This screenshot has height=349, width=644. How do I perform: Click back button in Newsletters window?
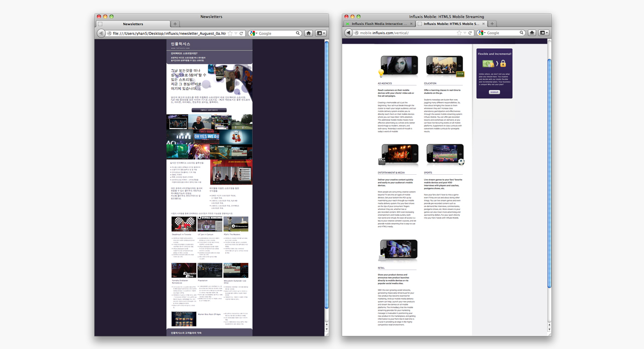tap(101, 33)
